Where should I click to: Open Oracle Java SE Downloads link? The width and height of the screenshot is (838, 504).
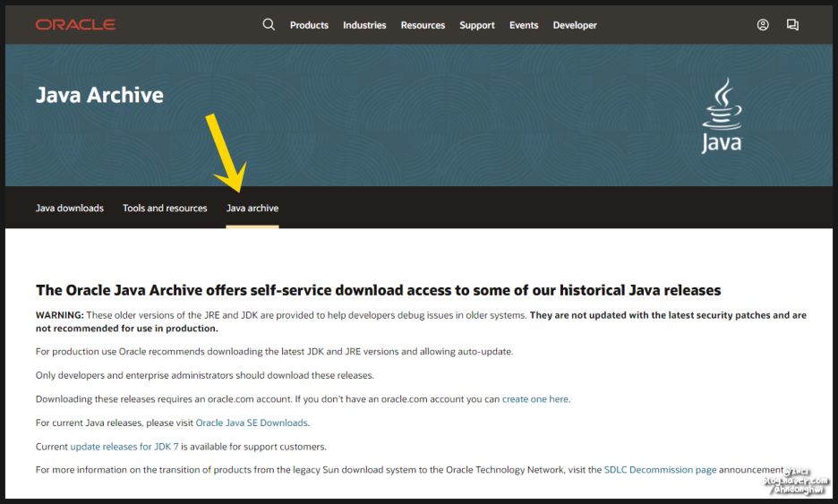tap(252, 423)
